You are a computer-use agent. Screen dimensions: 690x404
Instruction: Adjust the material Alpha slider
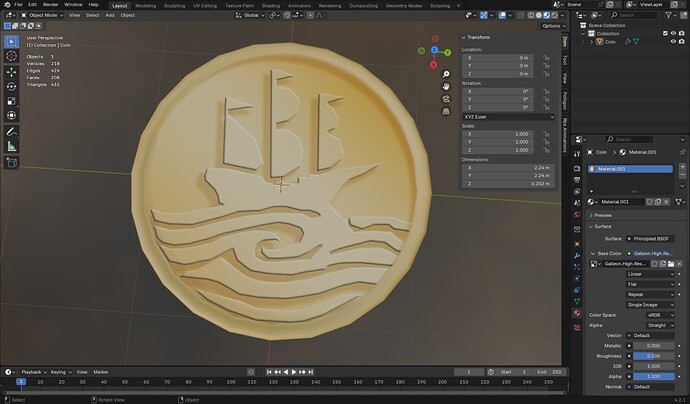(653, 376)
